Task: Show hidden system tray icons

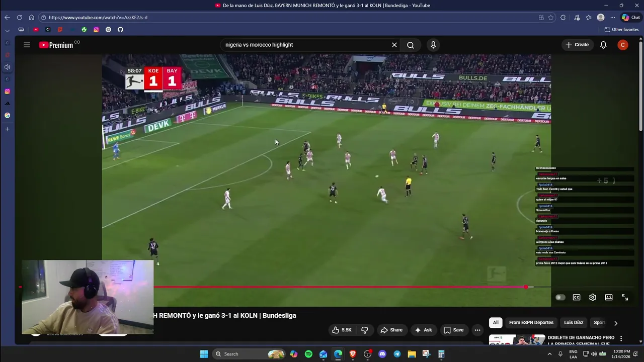Action: (x=549, y=354)
